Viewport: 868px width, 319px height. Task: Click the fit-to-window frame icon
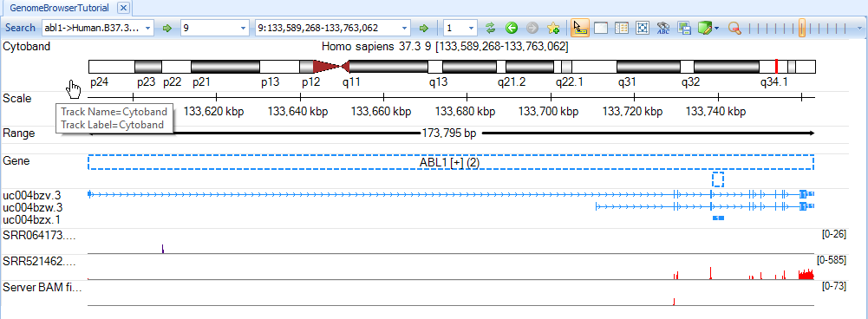click(x=643, y=28)
